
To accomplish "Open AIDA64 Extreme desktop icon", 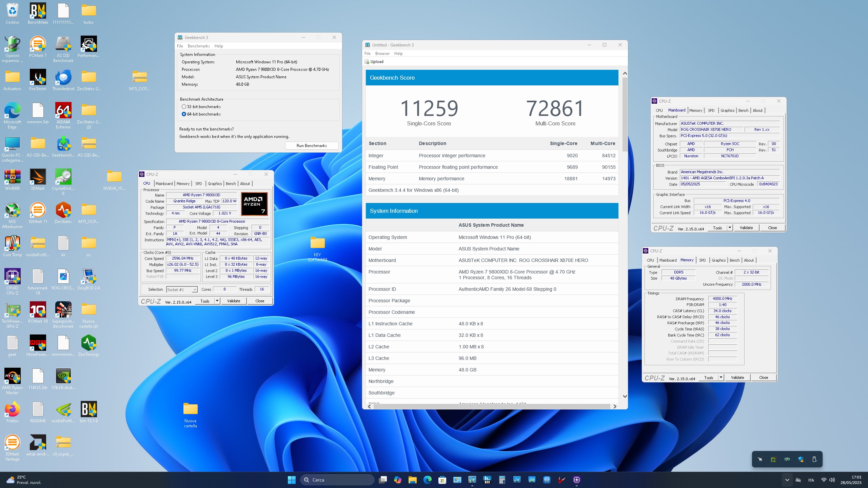I will click(x=63, y=116).
